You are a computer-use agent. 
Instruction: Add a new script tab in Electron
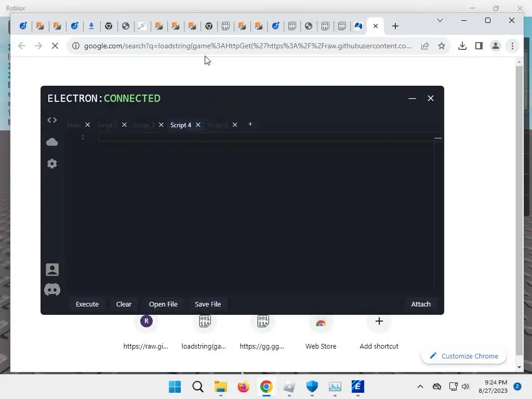pyautogui.click(x=250, y=124)
